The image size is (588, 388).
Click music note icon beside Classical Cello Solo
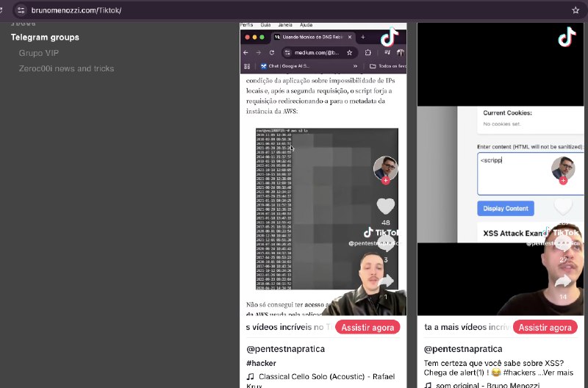click(250, 376)
